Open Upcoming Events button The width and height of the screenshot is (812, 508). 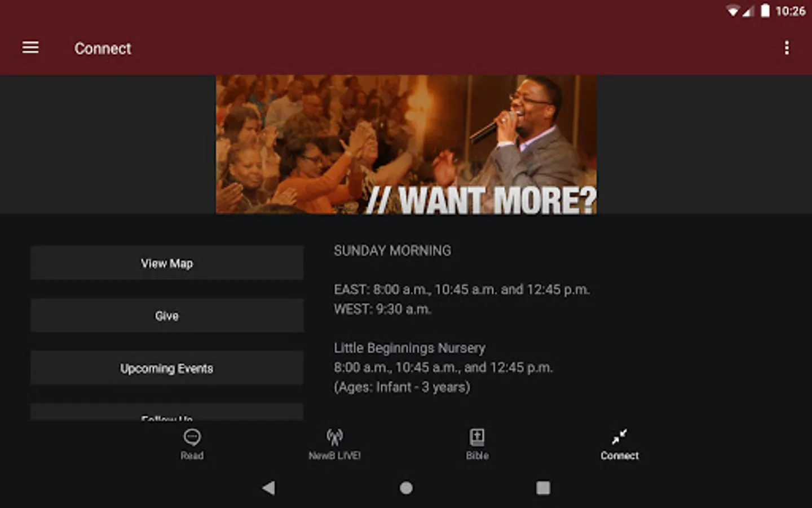pyautogui.click(x=167, y=368)
